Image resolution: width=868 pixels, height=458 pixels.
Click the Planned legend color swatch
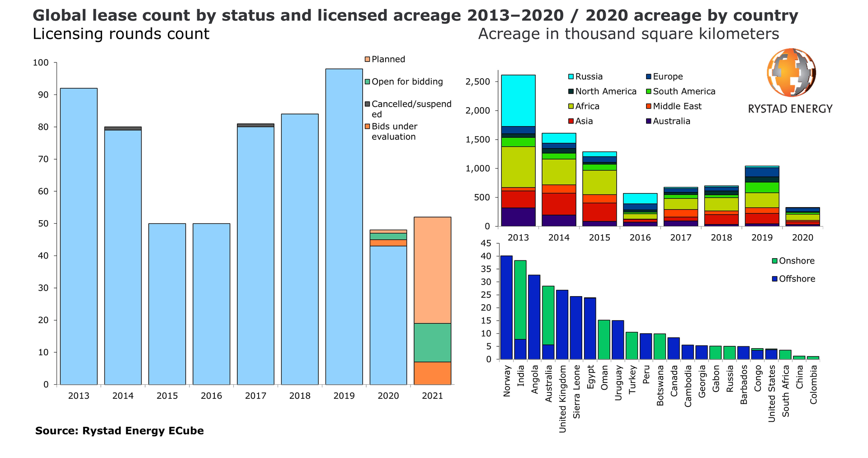[x=368, y=59]
